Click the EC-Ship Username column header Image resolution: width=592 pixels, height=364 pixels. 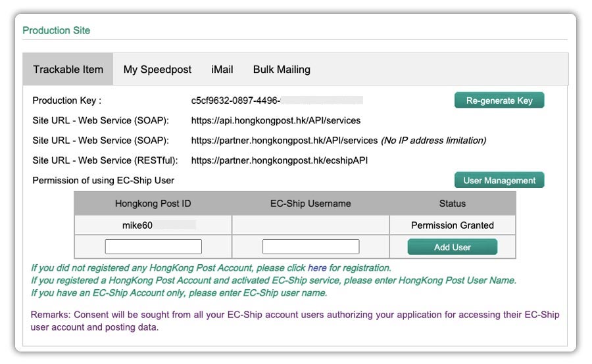pos(310,204)
